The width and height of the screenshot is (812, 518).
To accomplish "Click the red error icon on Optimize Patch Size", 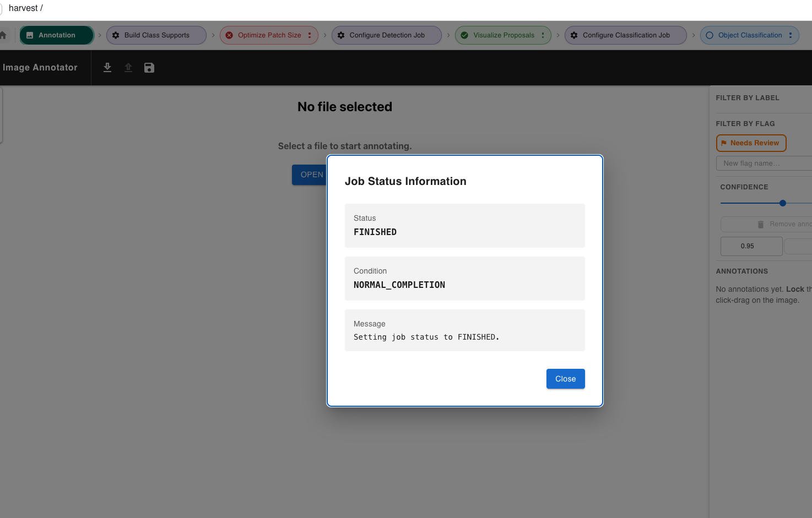I will click(229, 35).
